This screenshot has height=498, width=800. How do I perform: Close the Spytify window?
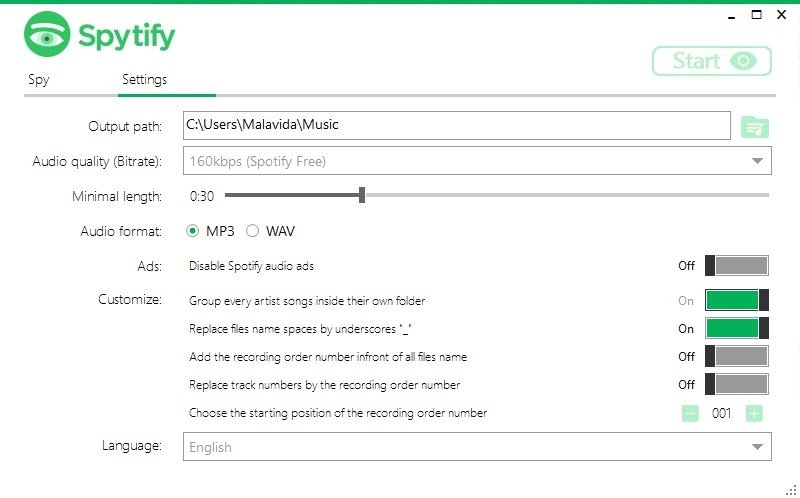point(782,15)
